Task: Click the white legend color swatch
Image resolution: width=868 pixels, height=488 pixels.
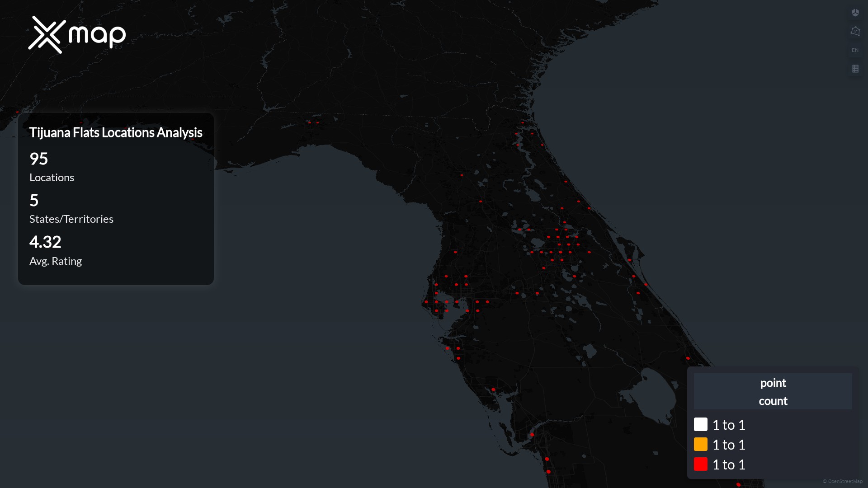Action: click(x=700, y=424)
